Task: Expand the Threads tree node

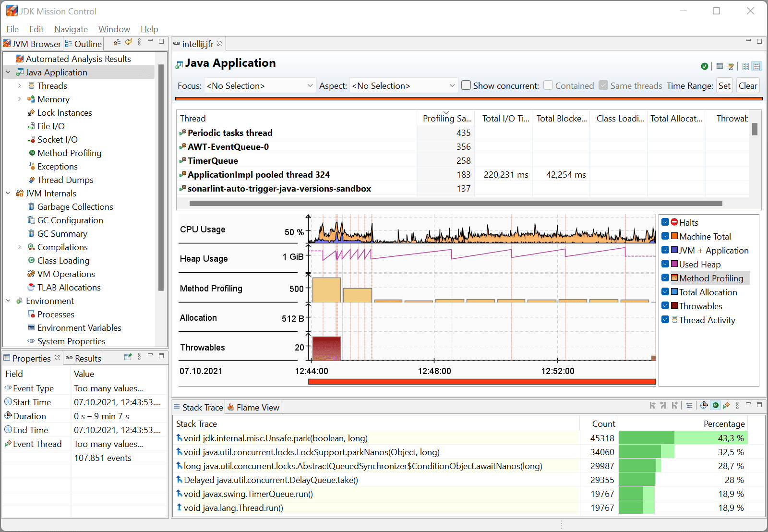Action: pyautogui.click(x=20, y=85)
